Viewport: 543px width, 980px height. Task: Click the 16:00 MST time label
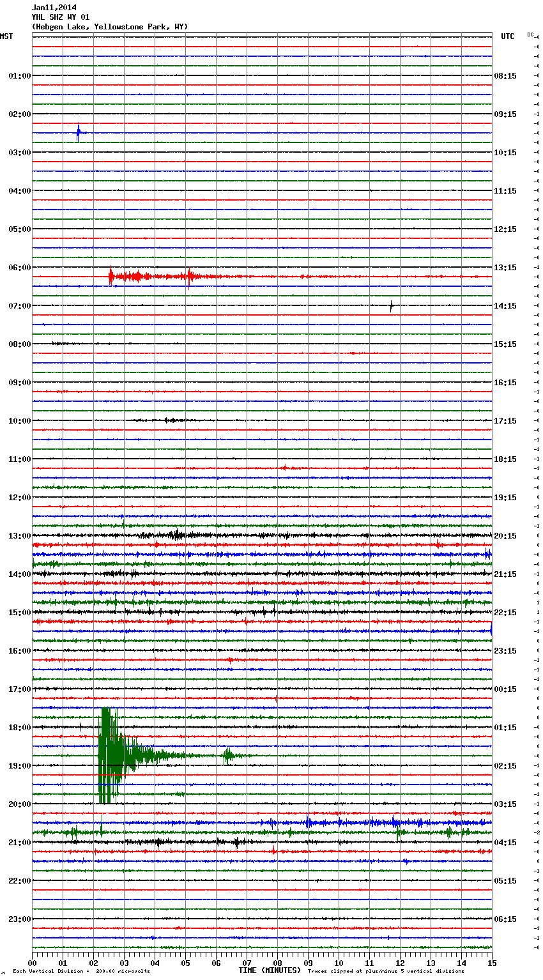coord(20,651)
